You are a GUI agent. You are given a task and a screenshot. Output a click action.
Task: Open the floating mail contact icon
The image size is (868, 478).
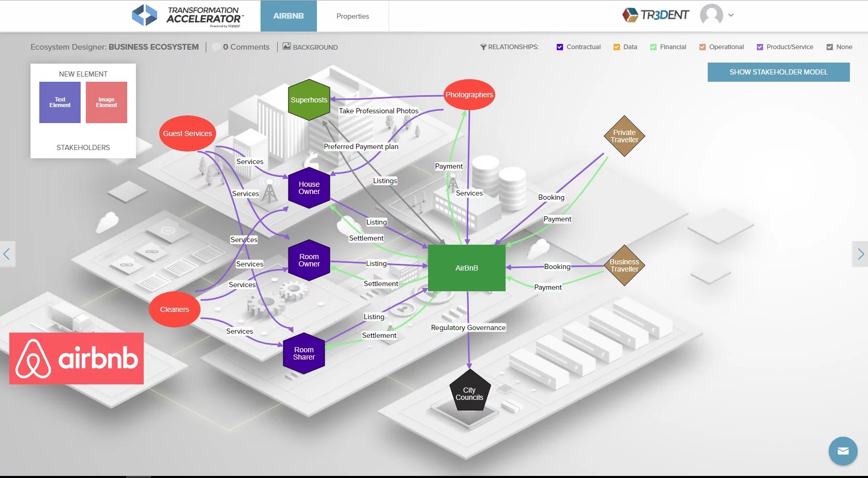point(843,451)
